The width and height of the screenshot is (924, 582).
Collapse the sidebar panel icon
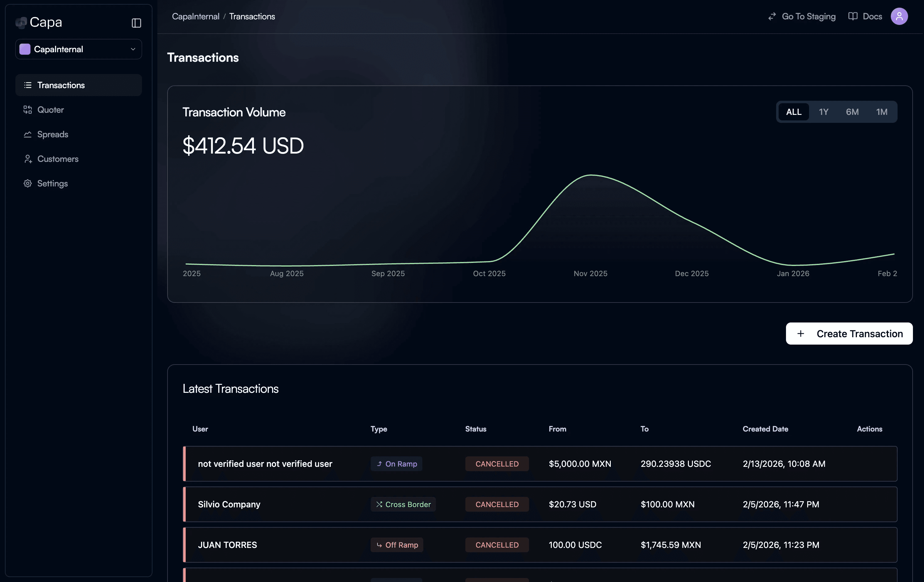(136, 23)
